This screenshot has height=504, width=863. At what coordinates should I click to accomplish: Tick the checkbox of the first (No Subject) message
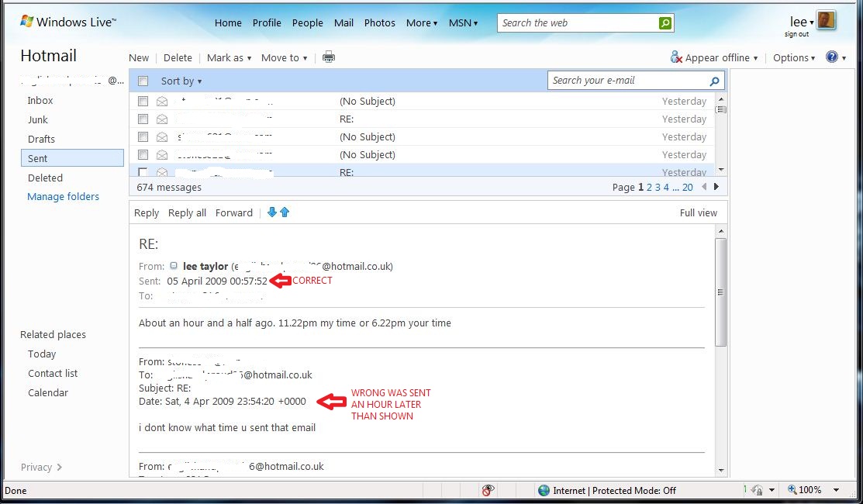coord(143,101)
